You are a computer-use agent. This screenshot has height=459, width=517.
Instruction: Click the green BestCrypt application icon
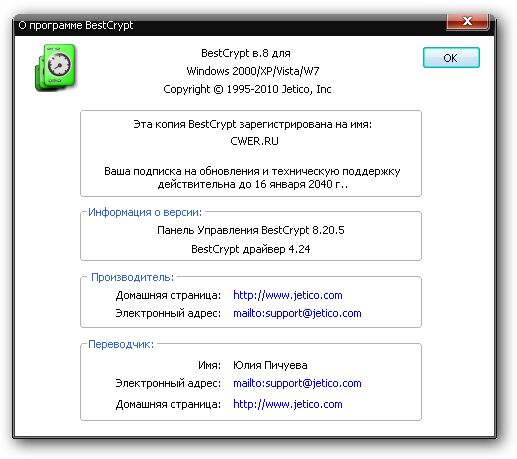(56, 68)
